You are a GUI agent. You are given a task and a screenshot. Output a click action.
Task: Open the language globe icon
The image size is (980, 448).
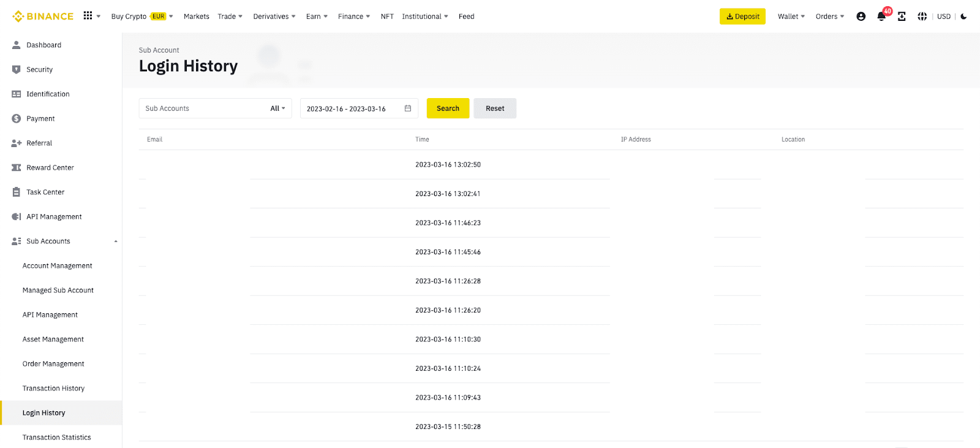click(922, 17)
